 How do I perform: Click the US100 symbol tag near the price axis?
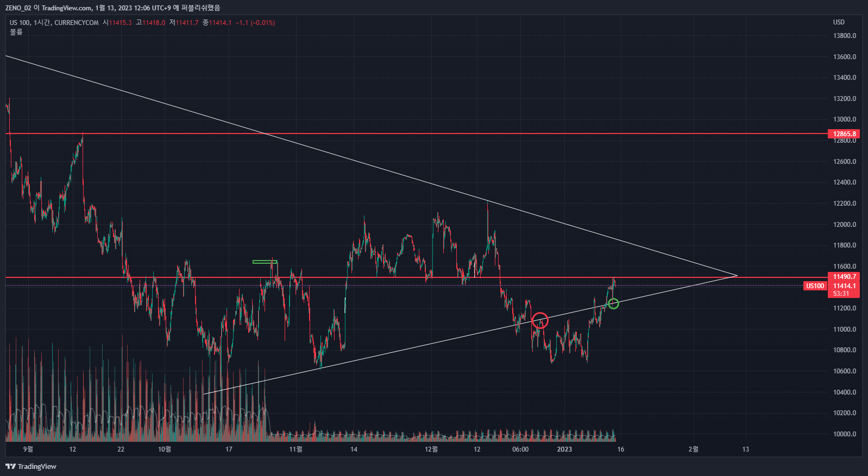click(815, 286)
